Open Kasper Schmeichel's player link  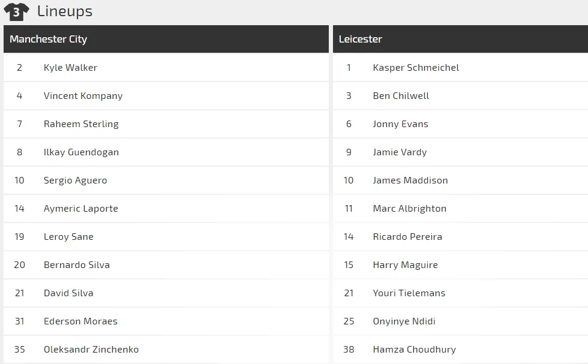click(416, 68)
